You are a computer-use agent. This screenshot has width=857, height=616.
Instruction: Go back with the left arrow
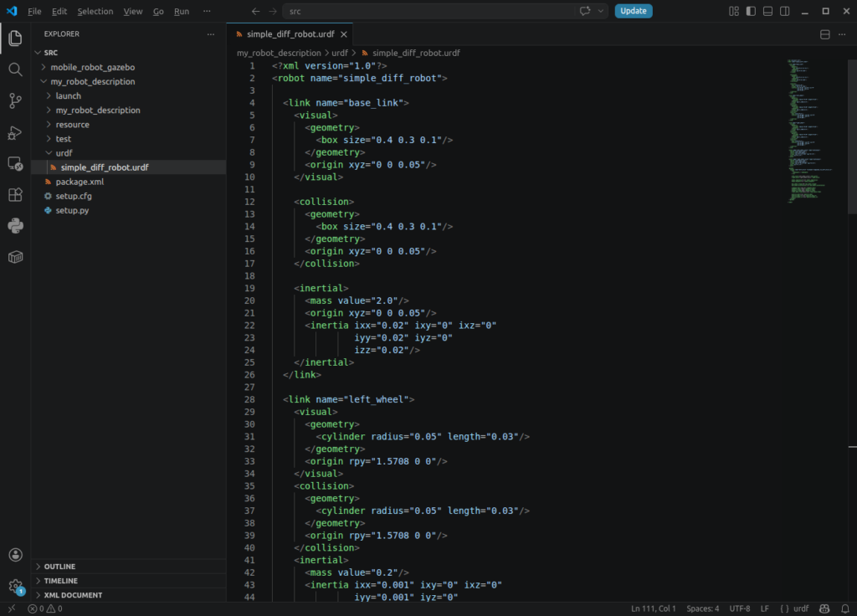pos(256,11)
